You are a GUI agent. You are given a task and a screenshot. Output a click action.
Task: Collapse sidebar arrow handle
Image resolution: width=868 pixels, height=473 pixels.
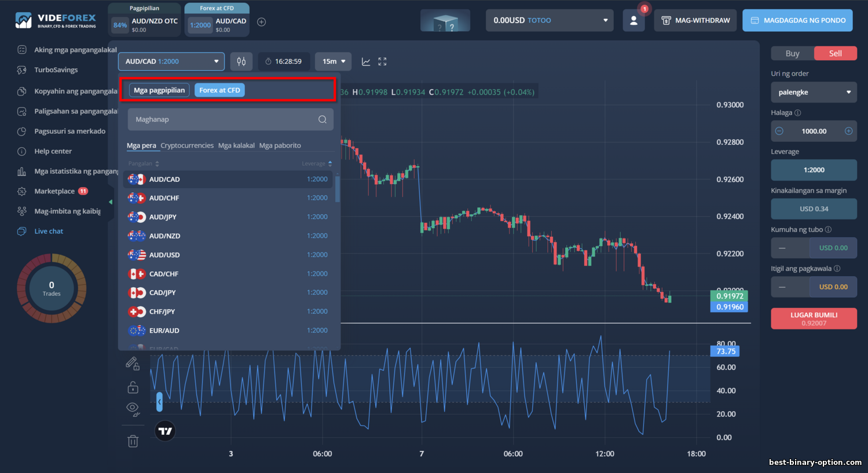pos(111,202)
